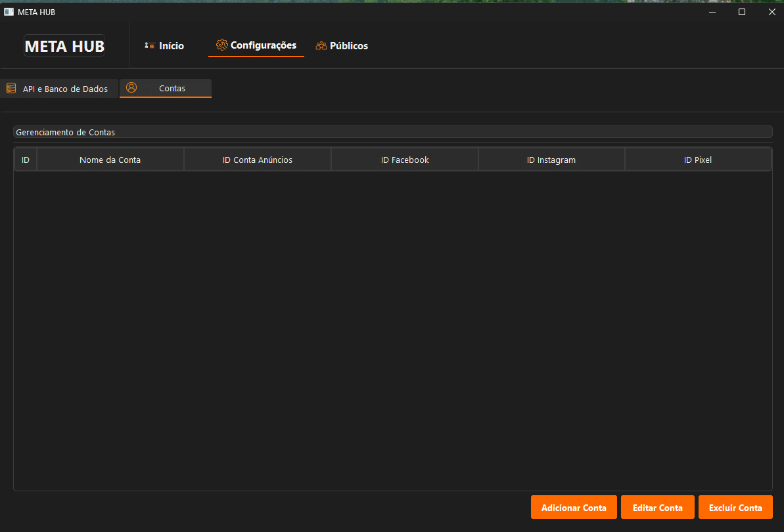Click the ID Instagram column header
Image resolution: width=784 pixels, height=532 pixels.
point(551,160)
